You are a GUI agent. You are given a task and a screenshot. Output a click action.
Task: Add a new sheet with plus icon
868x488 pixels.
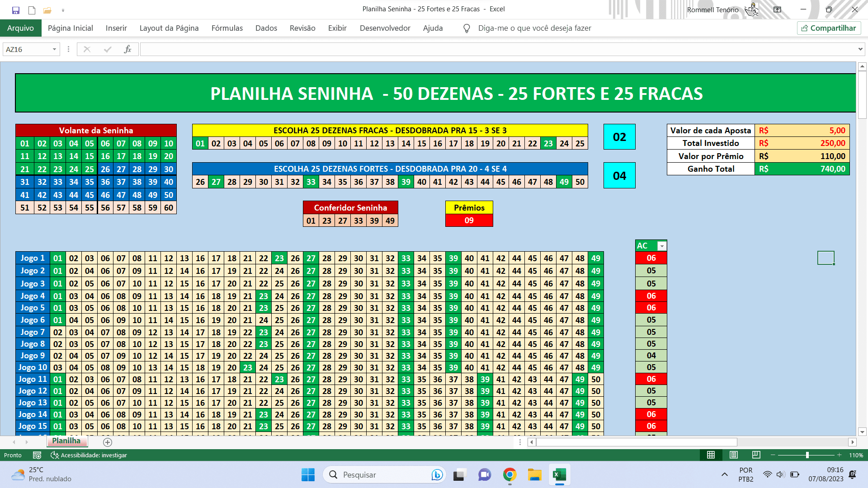coord(108,442)
